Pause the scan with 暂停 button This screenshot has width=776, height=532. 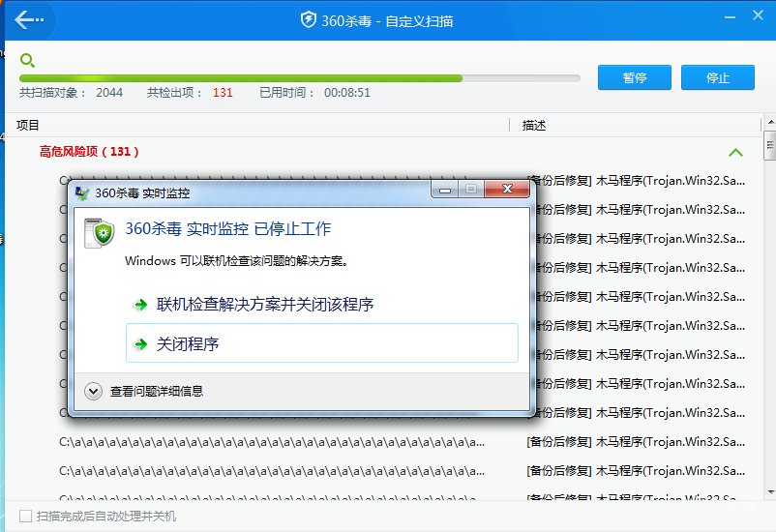635,77
